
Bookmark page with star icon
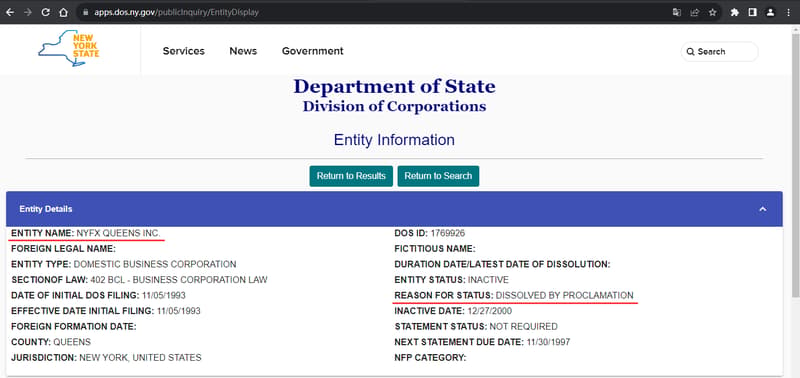[x=712, y=12]
